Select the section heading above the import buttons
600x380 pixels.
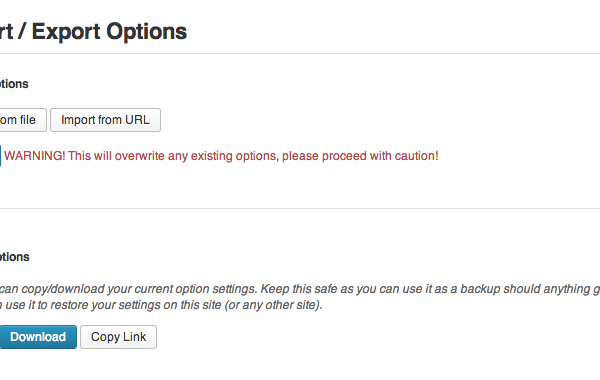coord(14,84)
